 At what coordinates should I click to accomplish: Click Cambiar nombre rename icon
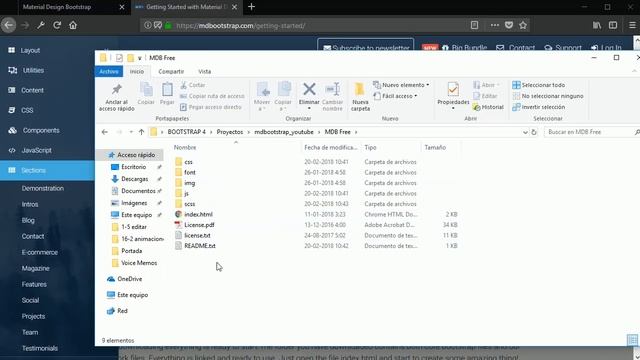pyautogui.click(x=332, y=97)
